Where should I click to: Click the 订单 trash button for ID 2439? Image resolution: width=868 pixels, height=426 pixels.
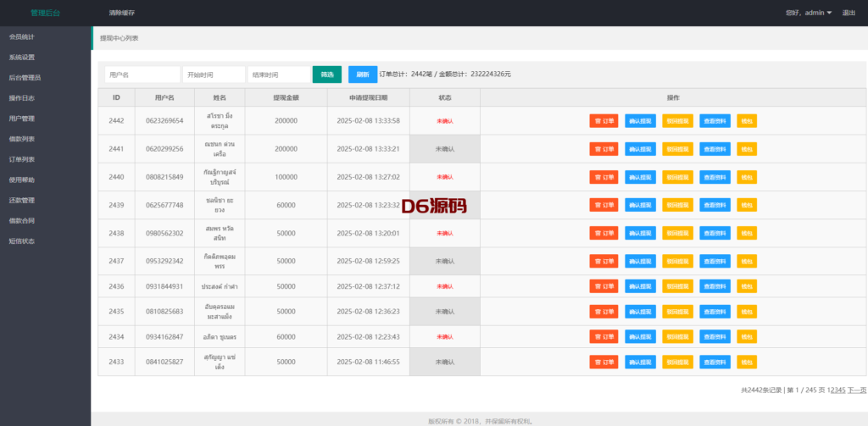(x=604, y=205)
